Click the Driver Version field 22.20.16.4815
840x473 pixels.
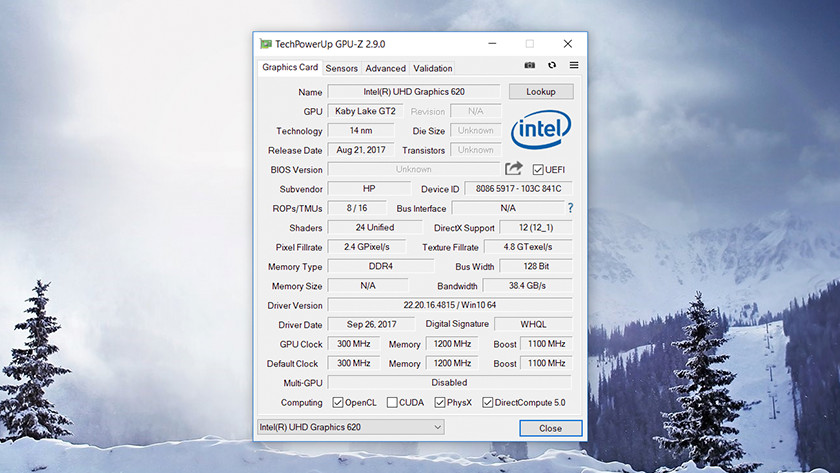450,305
